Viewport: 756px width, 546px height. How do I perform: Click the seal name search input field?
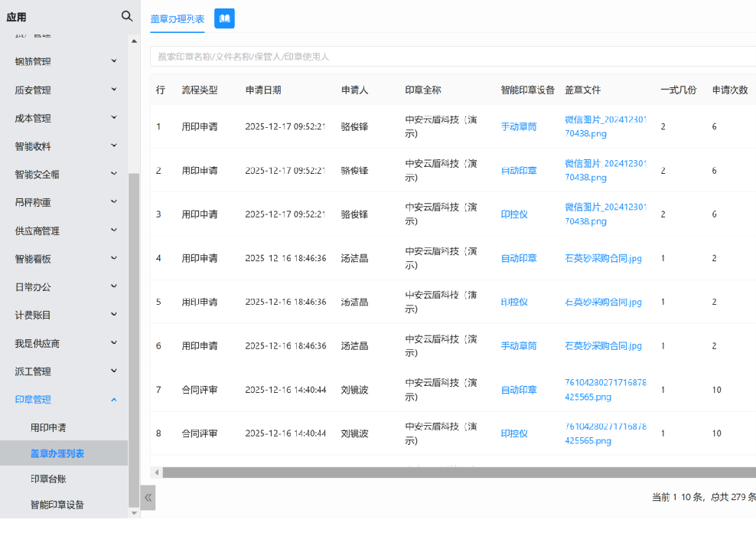[x=451, y=57]
